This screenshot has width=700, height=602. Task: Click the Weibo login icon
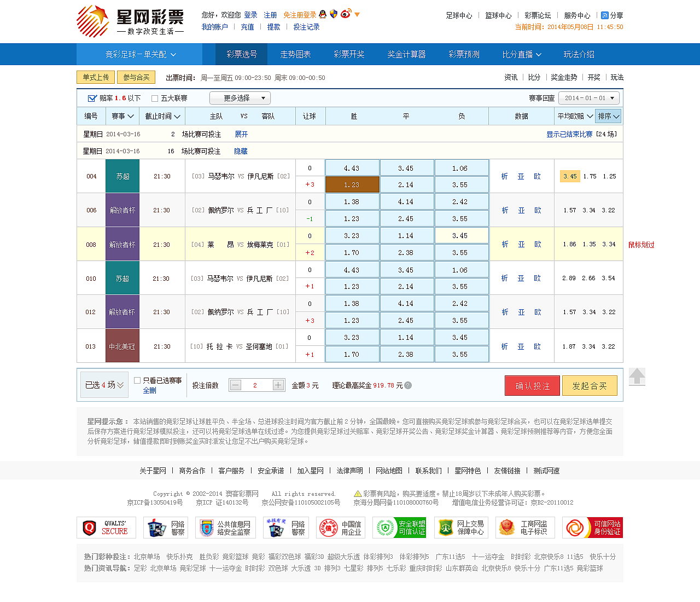pos(345,14)
